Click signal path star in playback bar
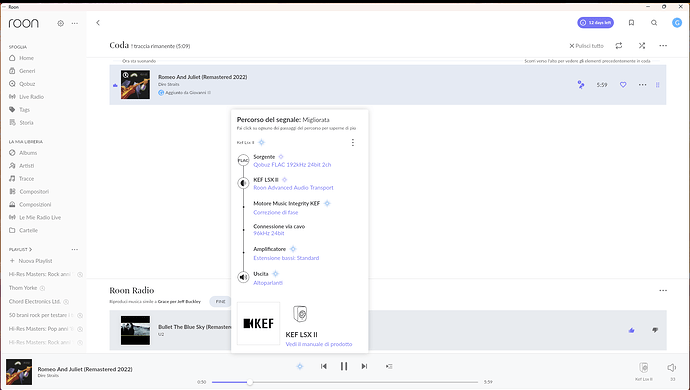 click(x=300, y=366)
